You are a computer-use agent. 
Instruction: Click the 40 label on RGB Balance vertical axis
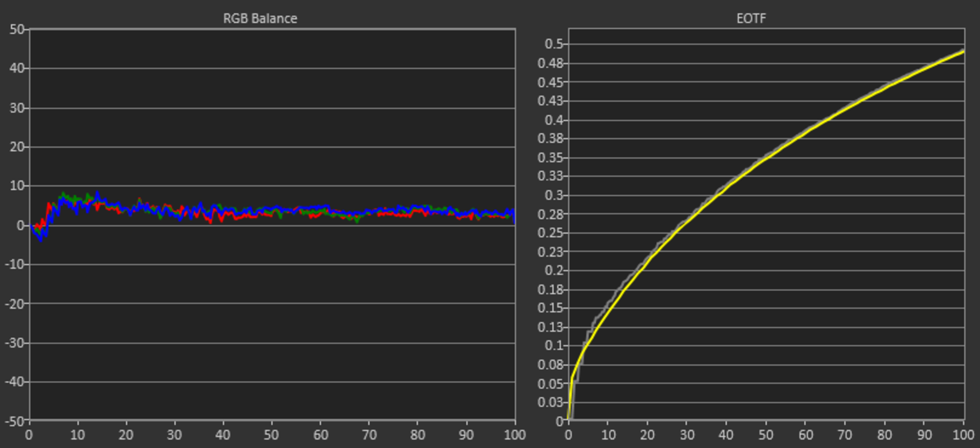click(x=17, y=68)
